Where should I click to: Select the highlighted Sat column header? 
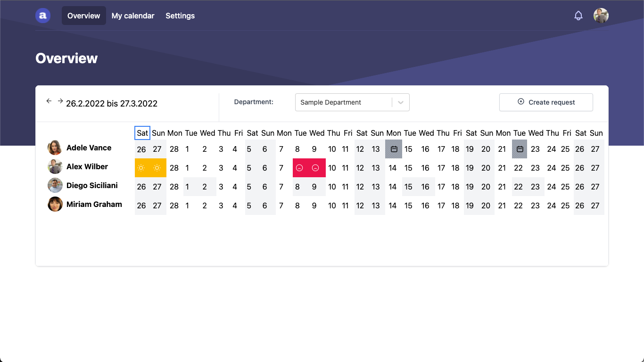pos(142,133)
